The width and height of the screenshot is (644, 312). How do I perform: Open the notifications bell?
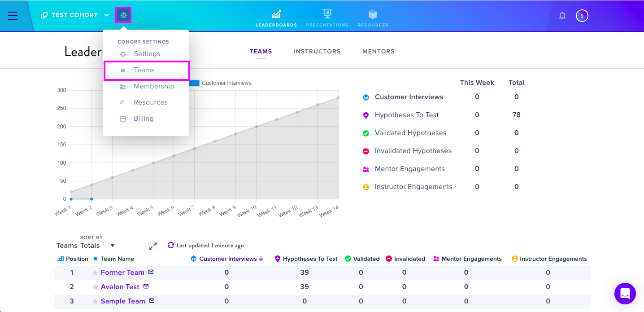562,16
